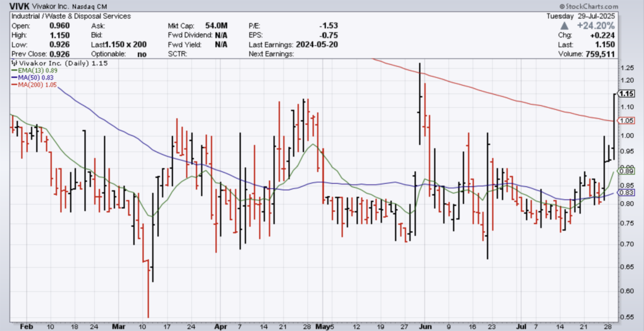The width and height of the screenshot is (644, 331).
Task: Click the SCTR label
Action: point(178,54)
